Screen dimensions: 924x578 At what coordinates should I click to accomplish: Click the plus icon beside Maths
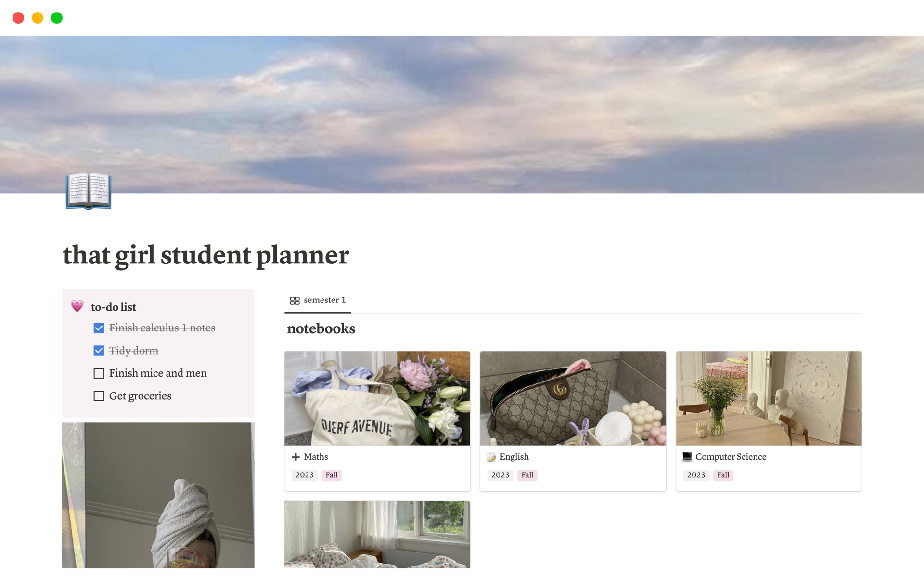click(295, 457)
